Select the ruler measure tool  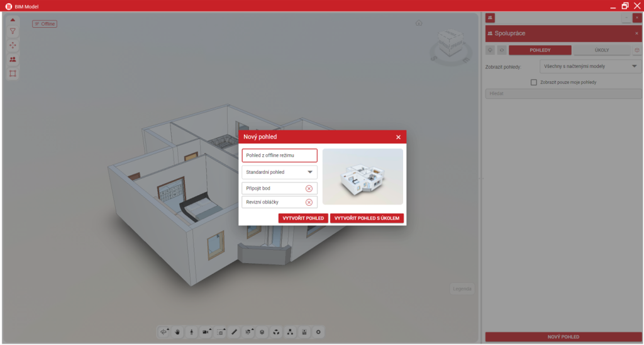click(234, 332)
